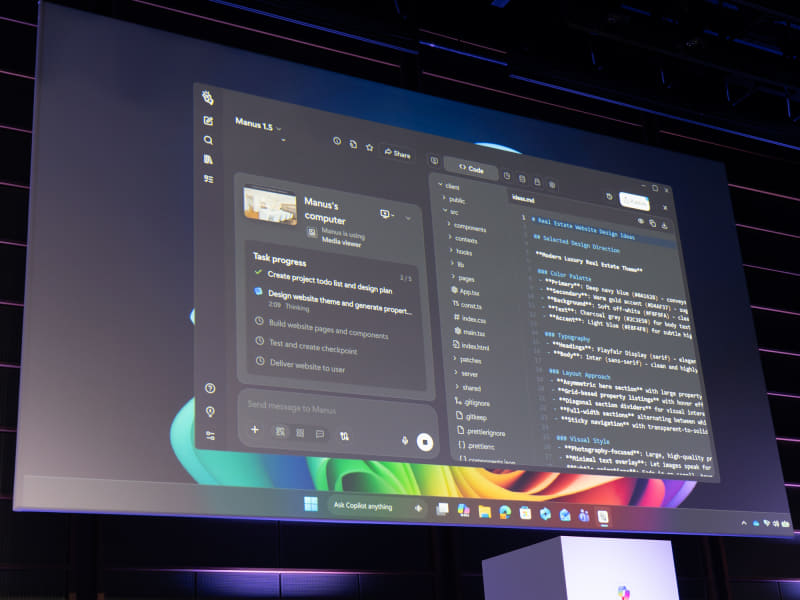Click the icon left of Code tab
Screen dimensions: 800x600
[x=434, y=161]
